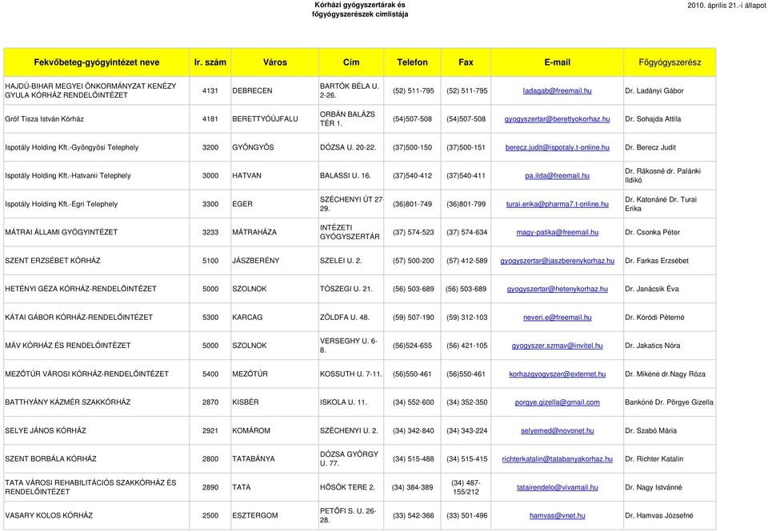This screenshot has width=768, height=532.
Task: Select postal code '4131'
Action: point(210,90)
